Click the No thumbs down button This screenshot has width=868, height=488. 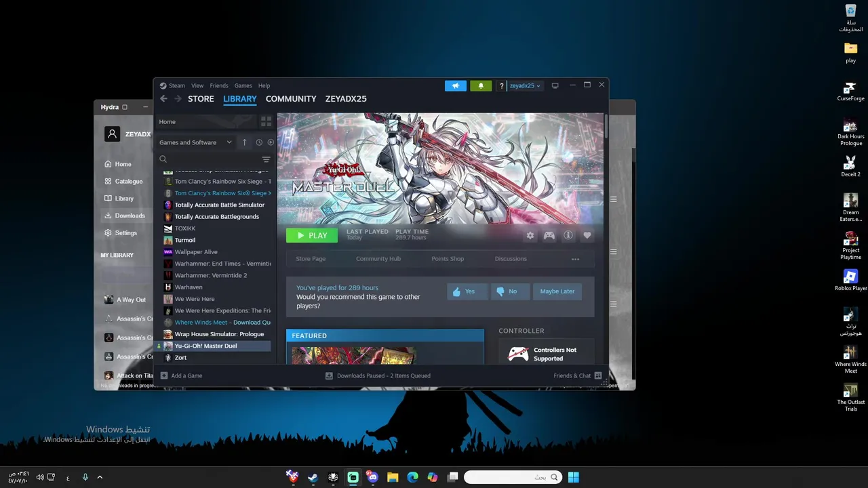[x=510, y=291]
